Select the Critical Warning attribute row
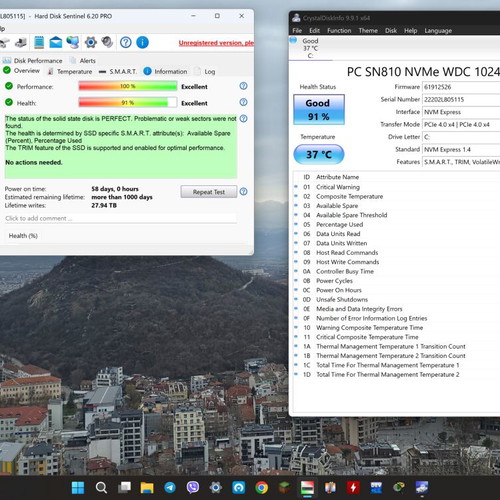This screenshot has width=500, height=500. [x=397, y=187]
